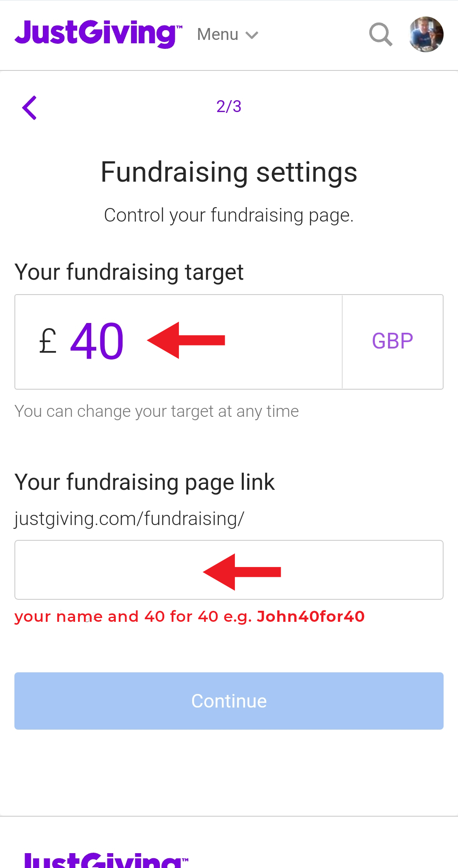
Task: Click the 'Your fundraising page link' label
Action: [145, 482]
